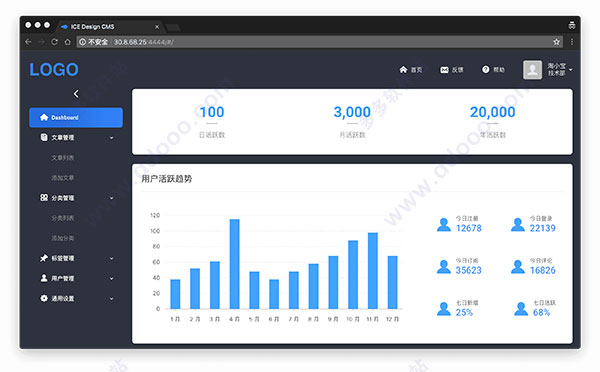This screenshot has height=372, width=600.
Task: Click the 不安全 site info indicator
Action: (94, 42)
